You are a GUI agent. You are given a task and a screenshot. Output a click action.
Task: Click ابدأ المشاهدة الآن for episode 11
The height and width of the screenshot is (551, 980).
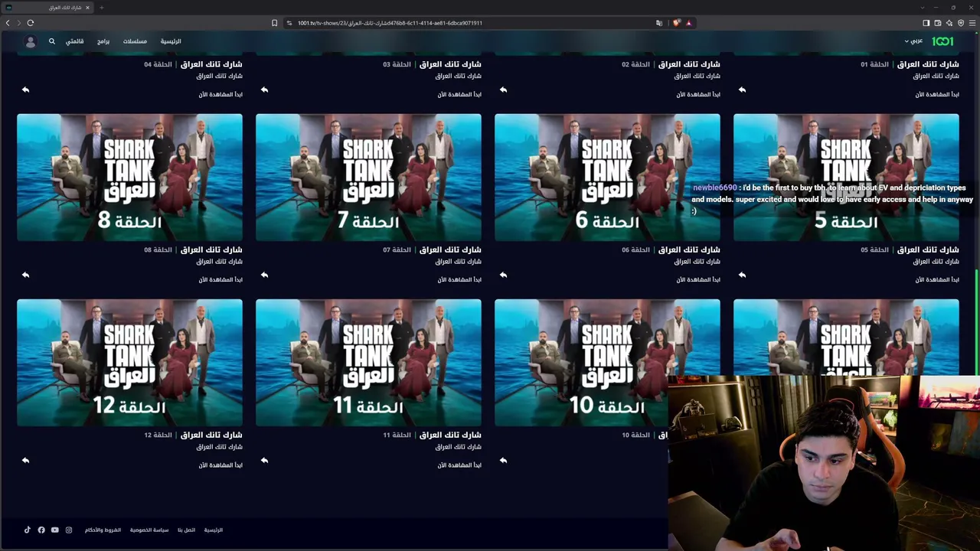tap(459, 465)
